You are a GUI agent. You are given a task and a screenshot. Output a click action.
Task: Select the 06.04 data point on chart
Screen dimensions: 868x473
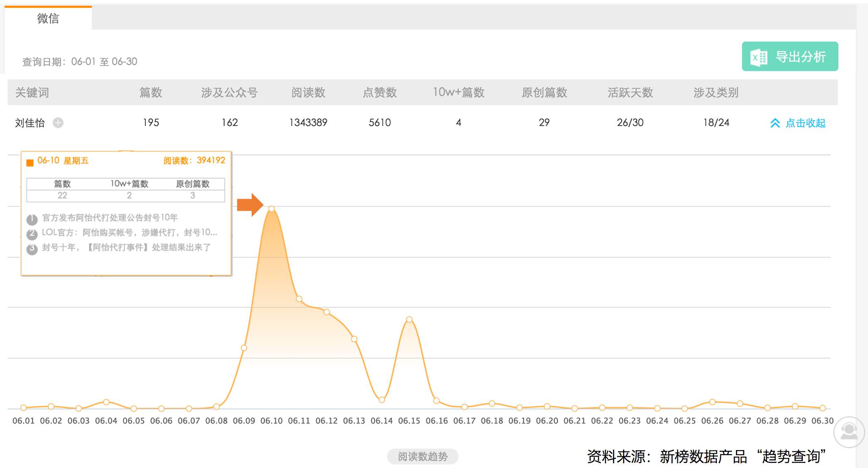pos(106,402)
